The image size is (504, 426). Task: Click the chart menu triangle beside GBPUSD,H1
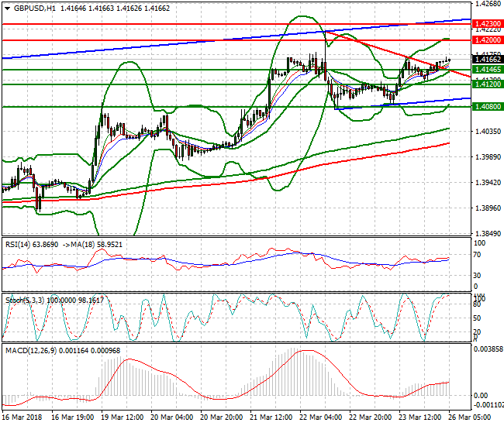[x=8, y=9]
